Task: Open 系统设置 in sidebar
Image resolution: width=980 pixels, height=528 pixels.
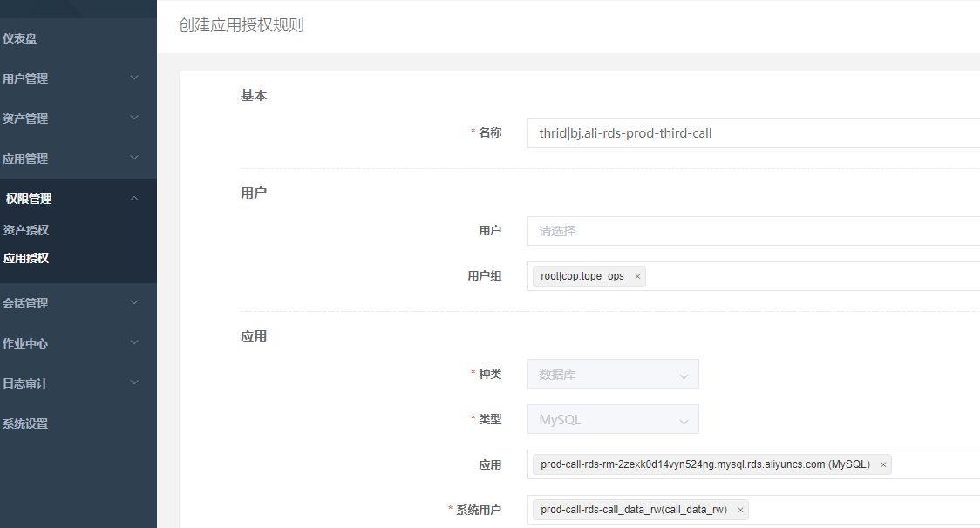Action: (25, 423)
